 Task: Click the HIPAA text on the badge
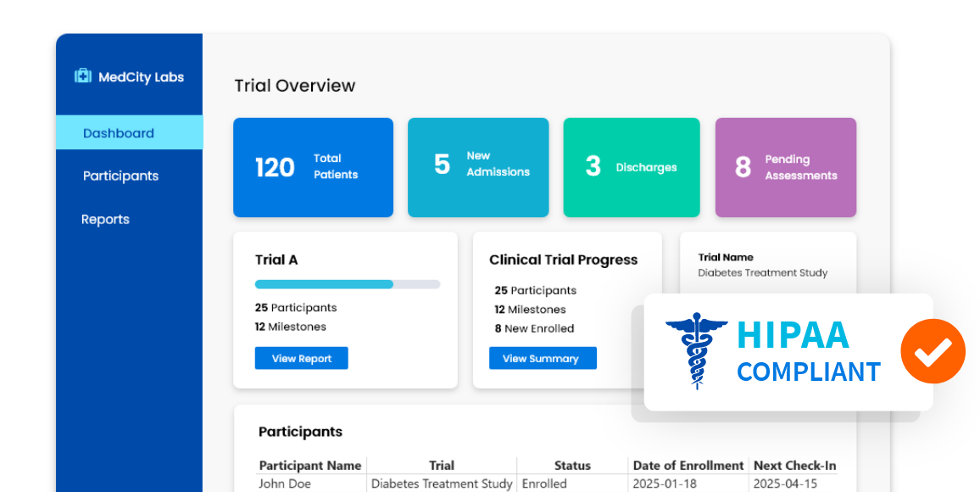[x=793, y=335]
